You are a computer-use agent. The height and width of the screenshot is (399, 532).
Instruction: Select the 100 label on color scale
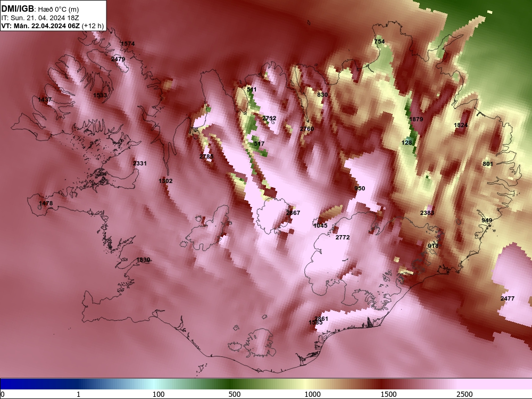(159, 394)
